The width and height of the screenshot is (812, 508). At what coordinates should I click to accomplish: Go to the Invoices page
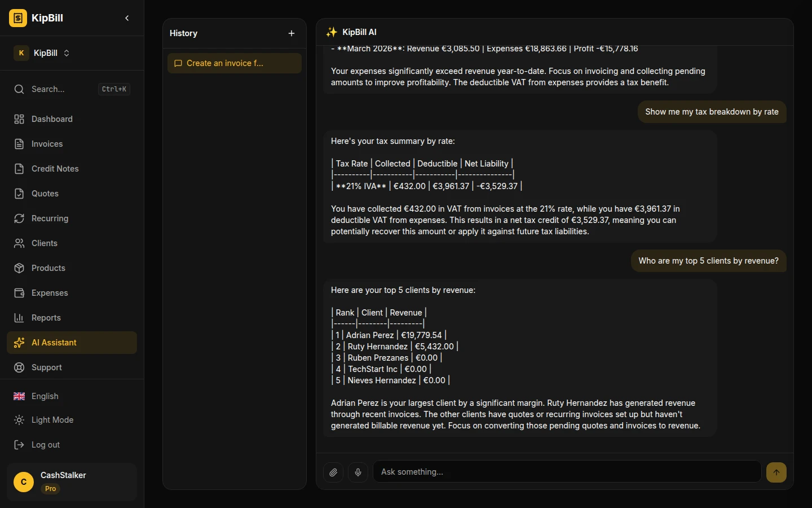(47, 144)
